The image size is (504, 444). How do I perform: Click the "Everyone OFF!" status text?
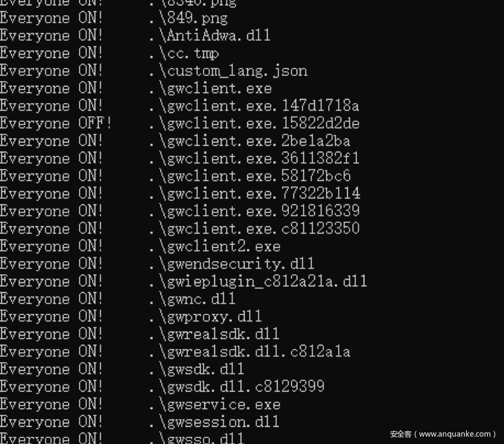(56, 124)
